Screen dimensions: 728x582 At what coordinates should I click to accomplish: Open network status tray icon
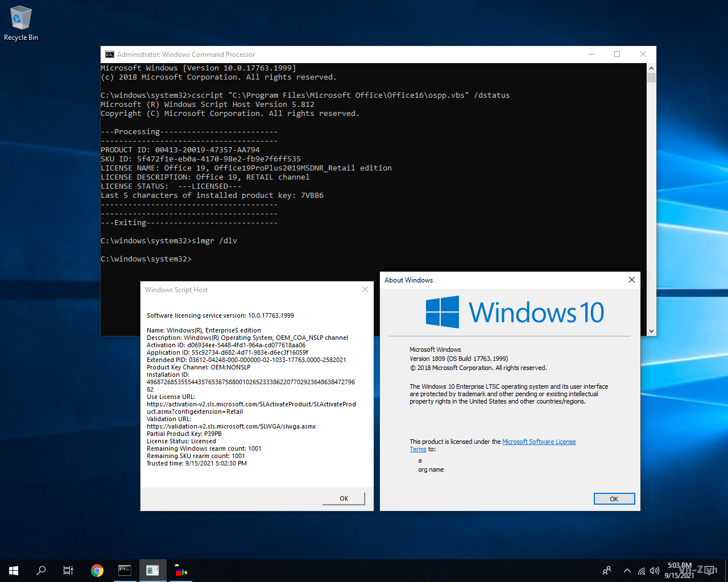pos(642,571)
